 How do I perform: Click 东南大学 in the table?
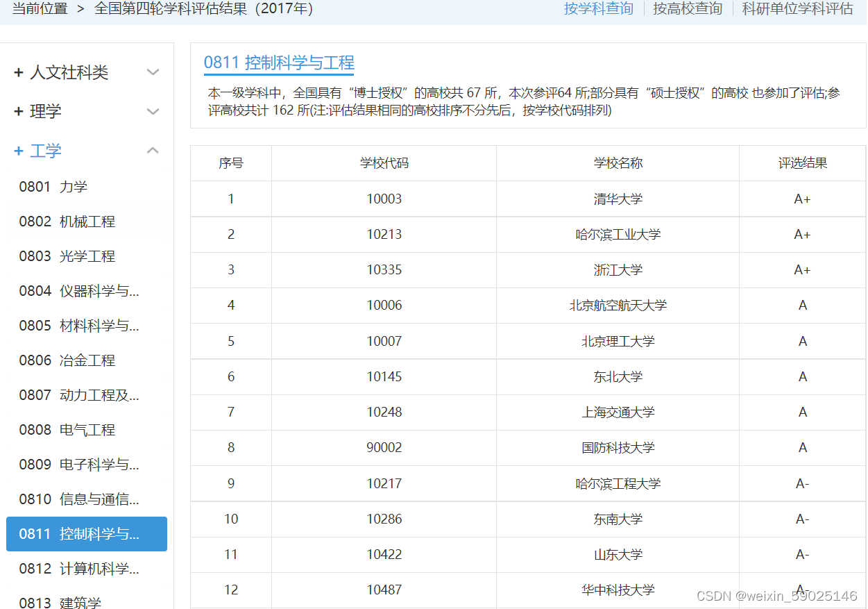click(x=618, y=519)
